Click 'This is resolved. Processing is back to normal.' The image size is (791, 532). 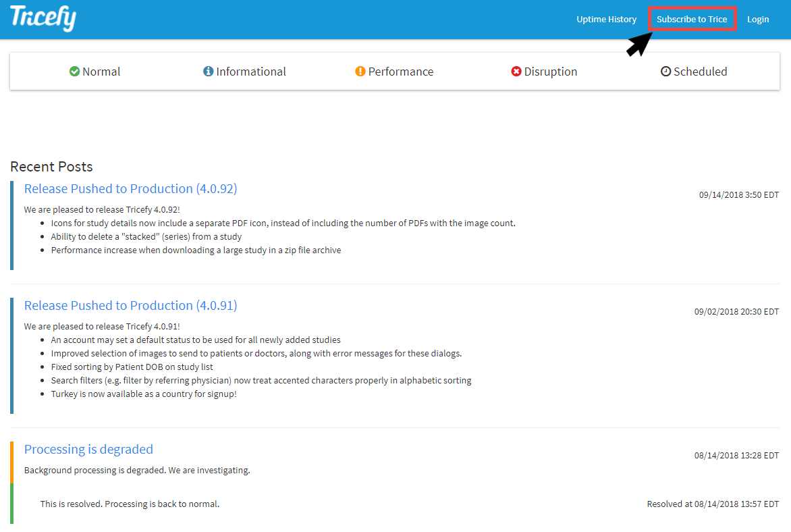coord(130,504)
